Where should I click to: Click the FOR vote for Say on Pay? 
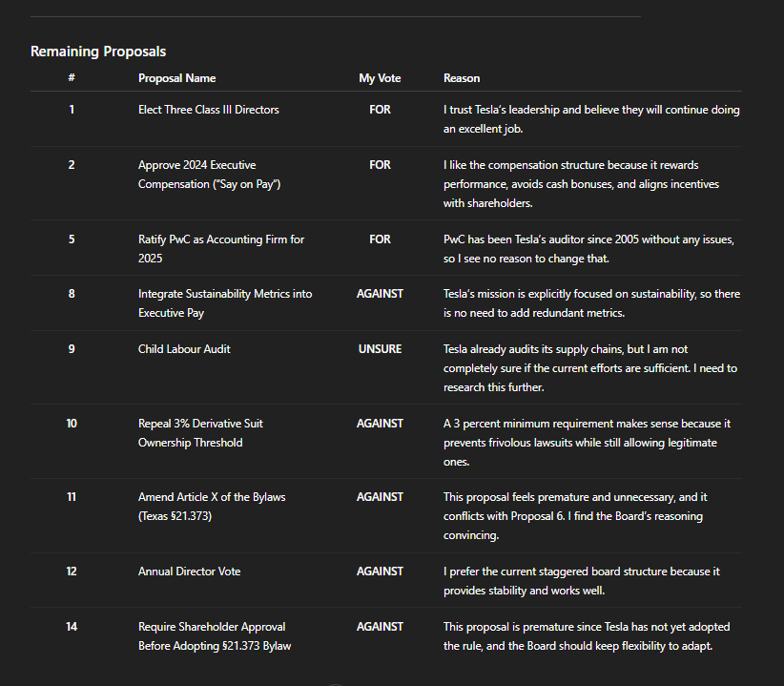click(x=380, y=165)
